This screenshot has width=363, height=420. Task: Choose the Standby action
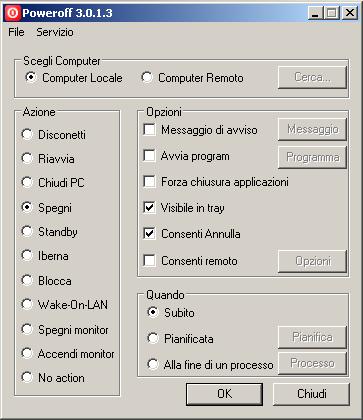point(49,232)
